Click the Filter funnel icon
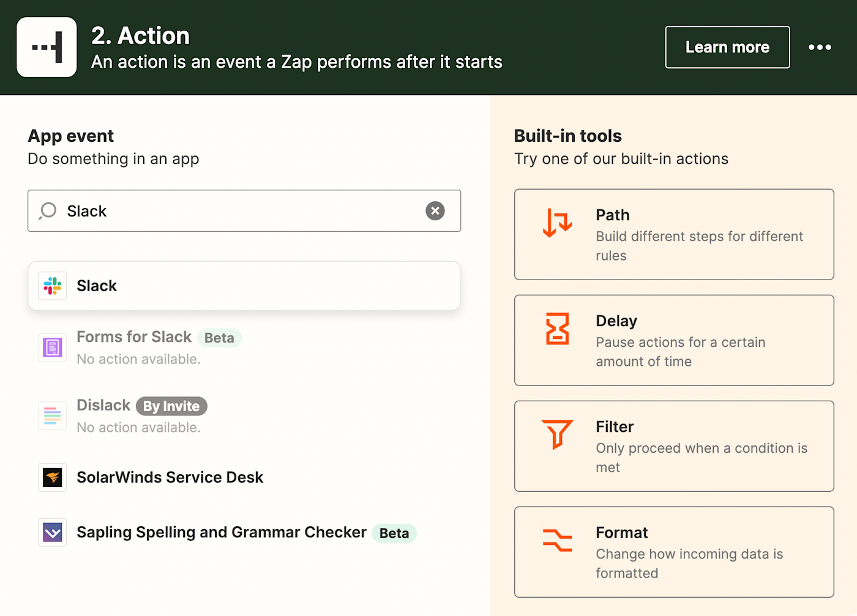This screenshot has height=616, width=857. 557,434
